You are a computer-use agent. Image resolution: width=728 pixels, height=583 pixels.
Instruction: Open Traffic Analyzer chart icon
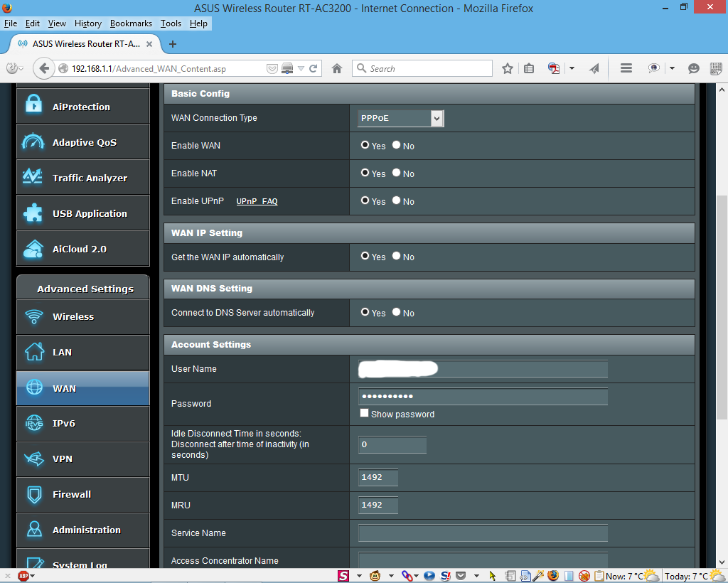pos(33,176)
